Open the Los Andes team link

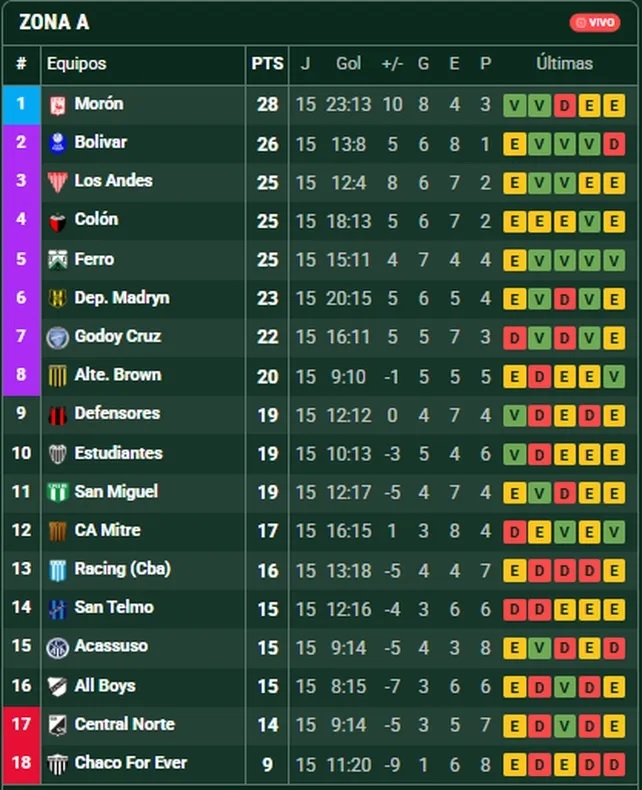[113, 181]
